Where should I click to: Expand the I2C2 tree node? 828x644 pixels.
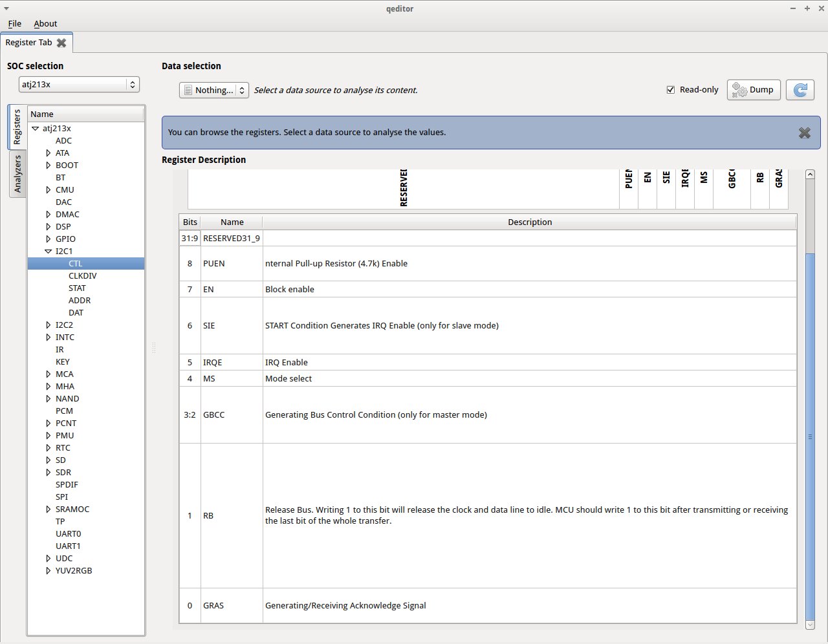pos(49,325)
